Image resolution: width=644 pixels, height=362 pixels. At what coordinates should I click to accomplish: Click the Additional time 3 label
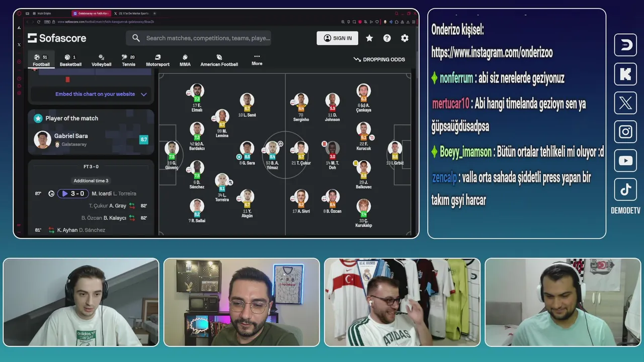pos(91,181)
